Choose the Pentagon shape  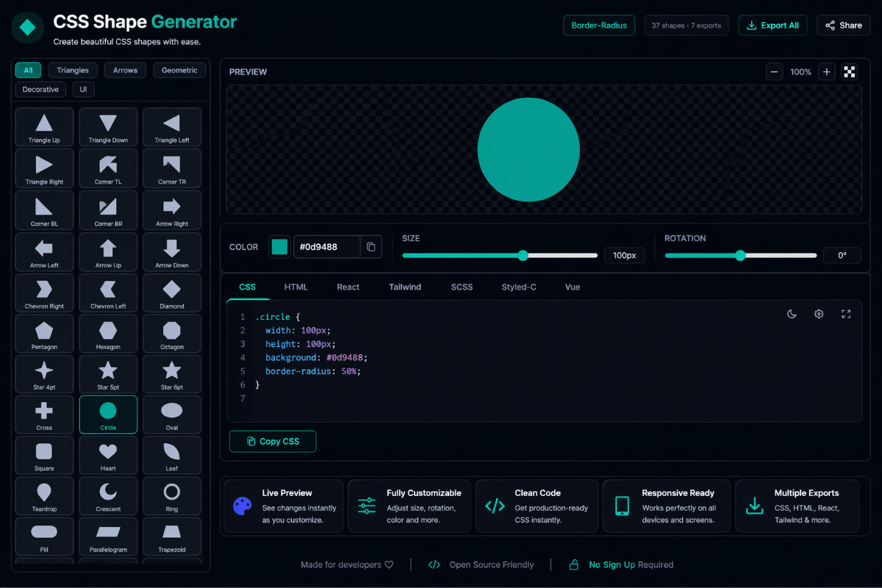44,334
